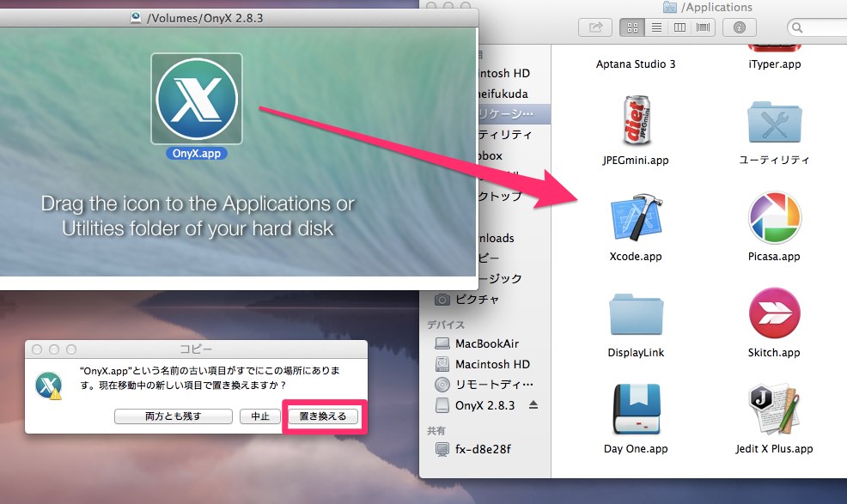Click the 中止 button in copy dialog
Viewport: 847px width, 504px height.
[x=259, y=416]
